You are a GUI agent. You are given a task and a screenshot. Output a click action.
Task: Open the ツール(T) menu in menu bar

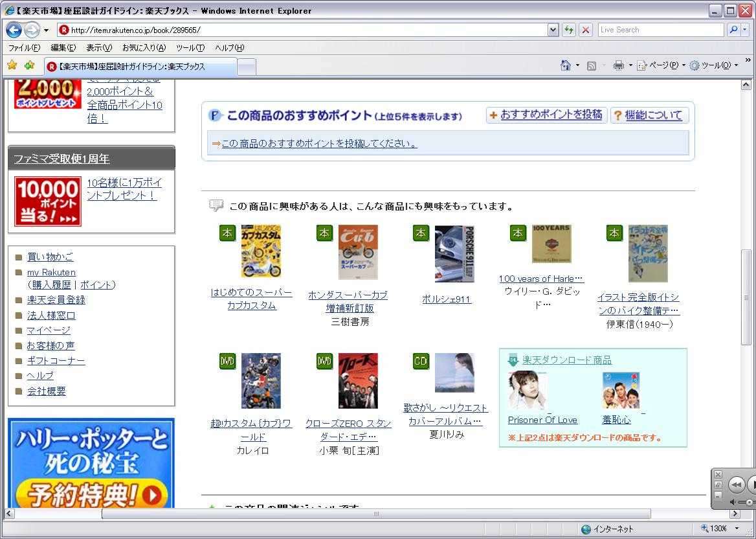coord(190,47)
